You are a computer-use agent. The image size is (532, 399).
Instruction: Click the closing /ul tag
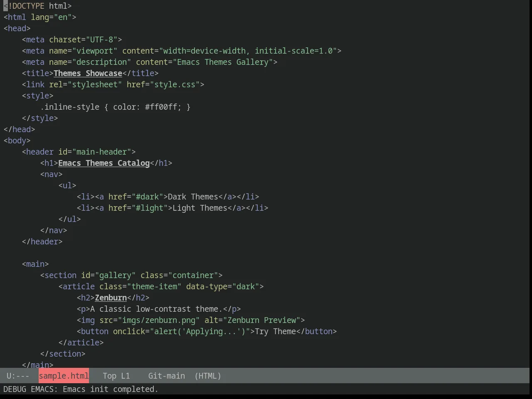pyautogui.click(x=69, y=219)
